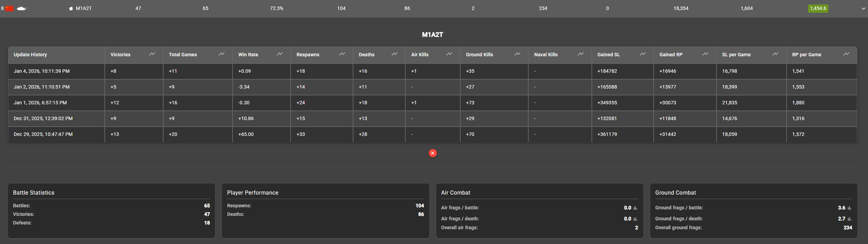Click bar chart icon beside Ground frags / battle
This screenshot has height=244, width=868.
coord(849,208)
